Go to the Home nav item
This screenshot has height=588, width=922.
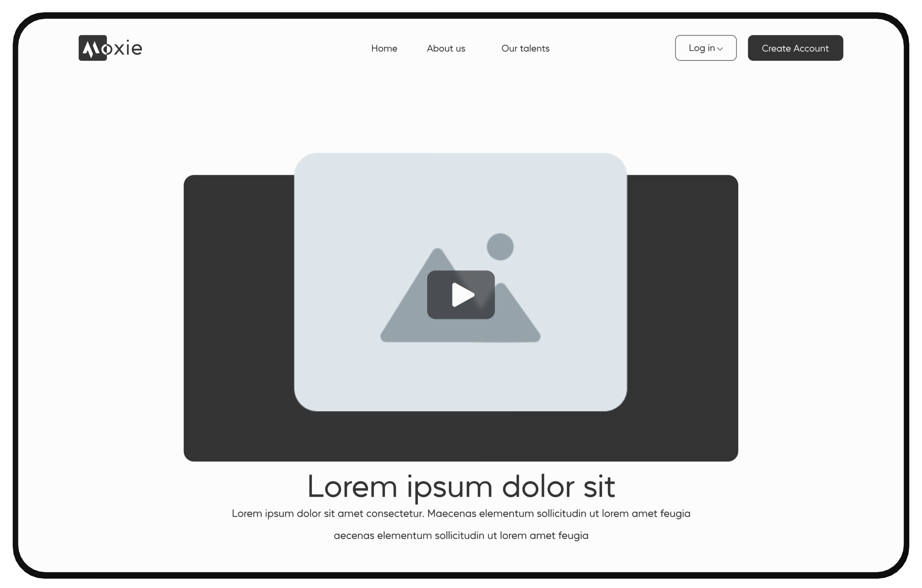pyautogui.click(x=384, y=49)
